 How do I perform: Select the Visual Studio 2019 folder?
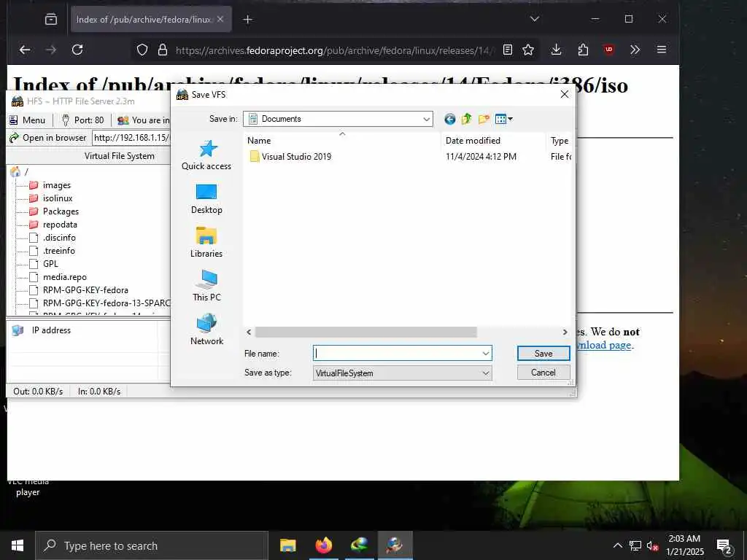pyautogui.click(x=290, y=157)
